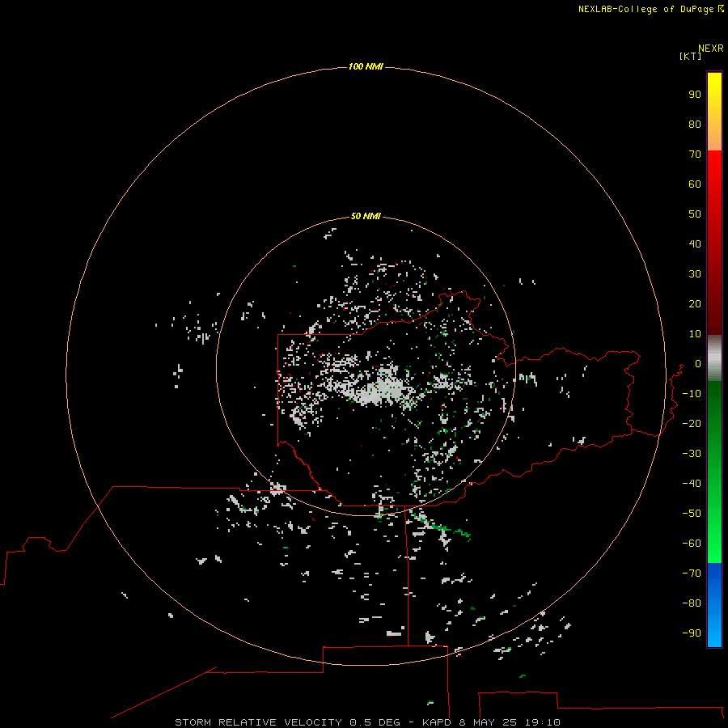The image size is (728, 728).
Task: Click the 60 value on velocity scale
Action: click(695, 184)
